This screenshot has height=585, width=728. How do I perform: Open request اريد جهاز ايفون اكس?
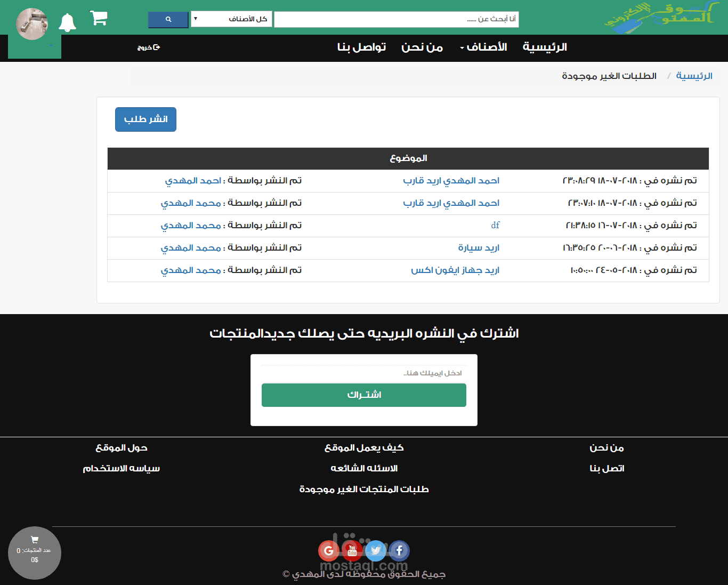455,270
